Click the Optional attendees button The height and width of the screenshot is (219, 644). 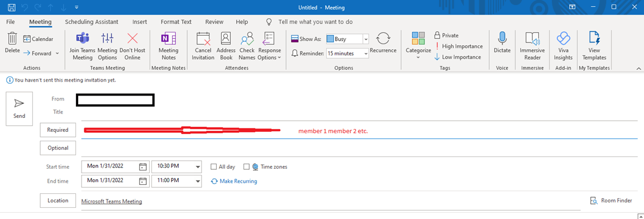point(58,148)
